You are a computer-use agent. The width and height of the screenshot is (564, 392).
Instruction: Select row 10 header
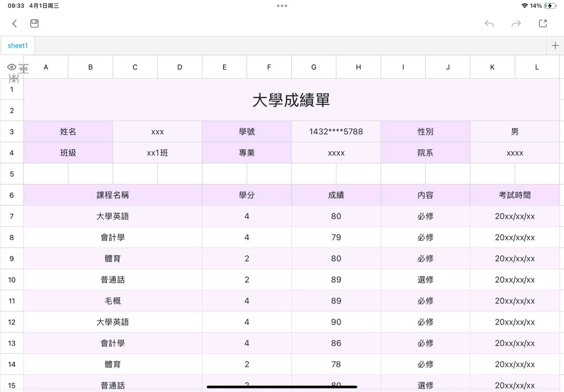(12, 280)
